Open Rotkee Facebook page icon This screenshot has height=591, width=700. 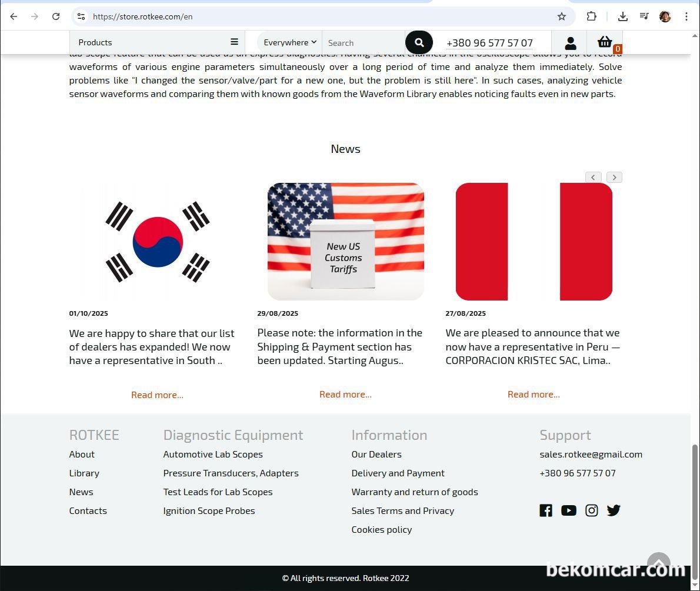coord(546,510)
